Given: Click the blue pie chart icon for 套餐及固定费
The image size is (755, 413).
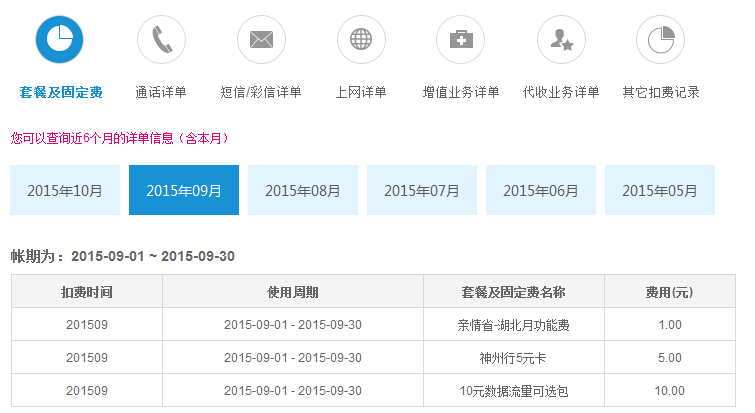Looking at the screenshot, I should 59,39.
